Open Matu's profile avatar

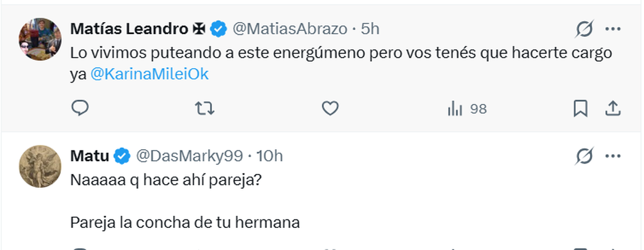click(40, 166)
